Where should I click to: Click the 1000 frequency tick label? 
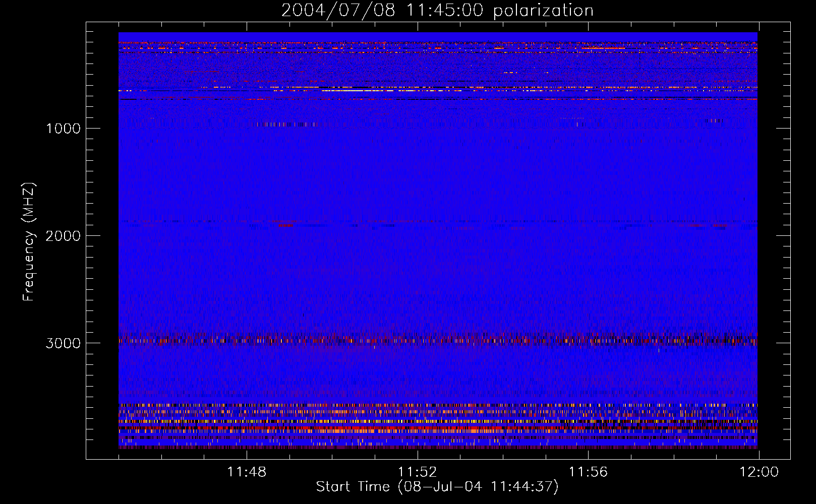point(63,129)
